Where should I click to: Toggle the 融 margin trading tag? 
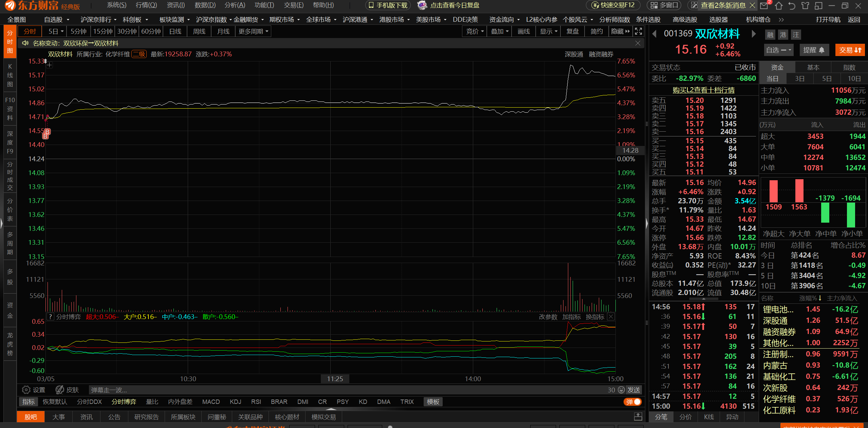pyautogui.click(x=770, y=35)
